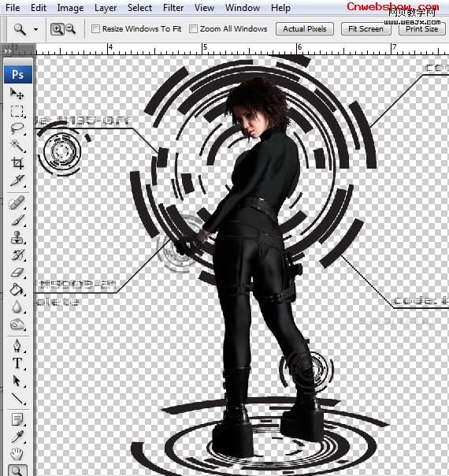Click the Ps logo in toolbox
This screenshot has width=449, height=476.
point(18,74)
